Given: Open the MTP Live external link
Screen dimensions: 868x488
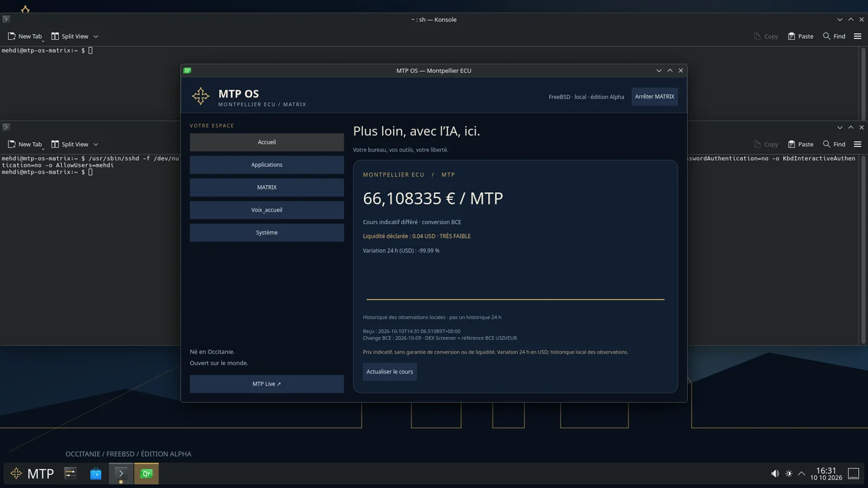Looking at the screenshot, I should coord(266,384).
